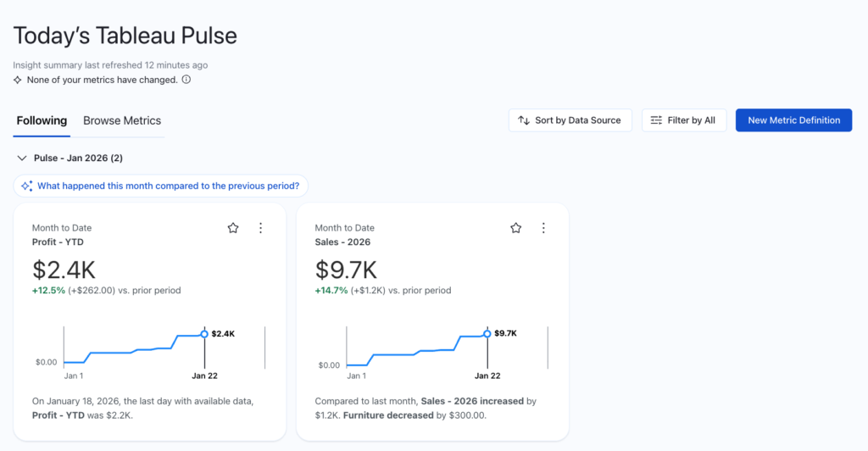
Task: Click New Metric Definition button
Action: tap(793, 120)
